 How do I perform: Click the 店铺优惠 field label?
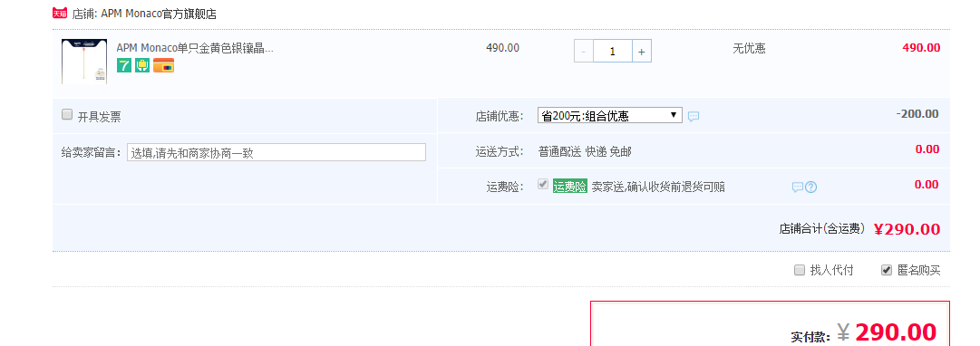click(500, 116)
